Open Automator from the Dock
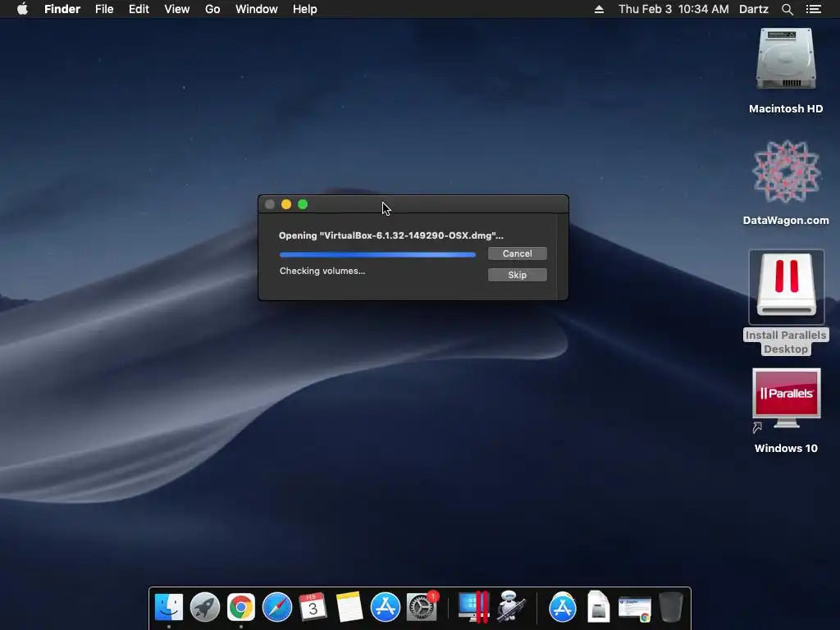Viewport: 840px width, 630px height. (509, 608)
